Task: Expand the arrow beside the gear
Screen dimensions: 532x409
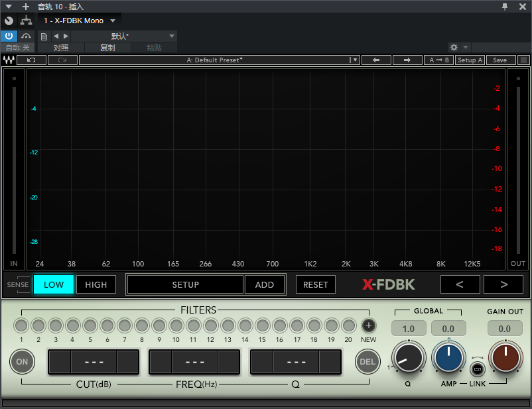Action: [466, 47]
